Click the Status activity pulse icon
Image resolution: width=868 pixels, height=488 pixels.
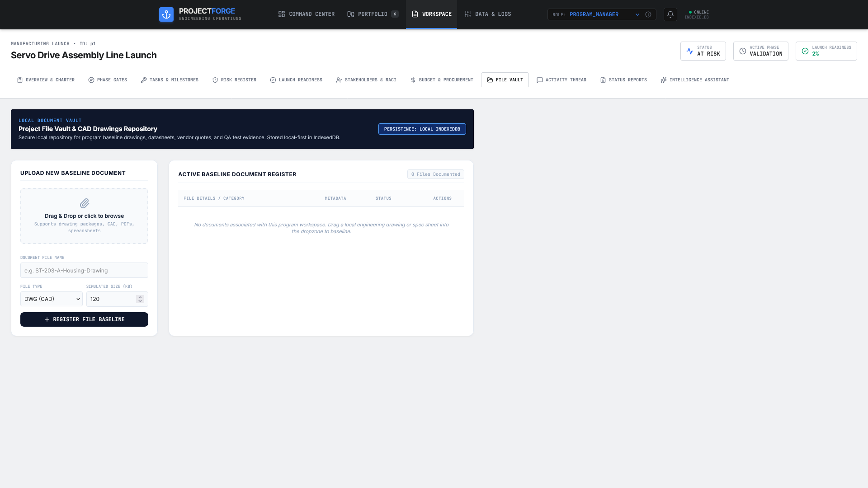[x=690, y=51]
